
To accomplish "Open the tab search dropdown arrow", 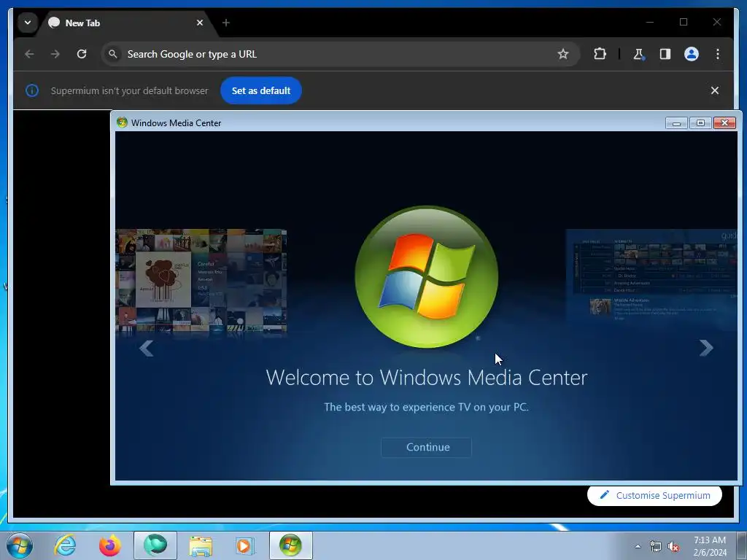I will (x=28, y=23).
